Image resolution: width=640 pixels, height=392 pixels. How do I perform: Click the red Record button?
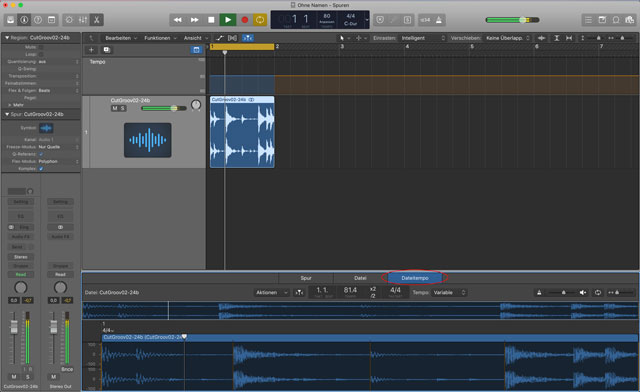point(244,20)
